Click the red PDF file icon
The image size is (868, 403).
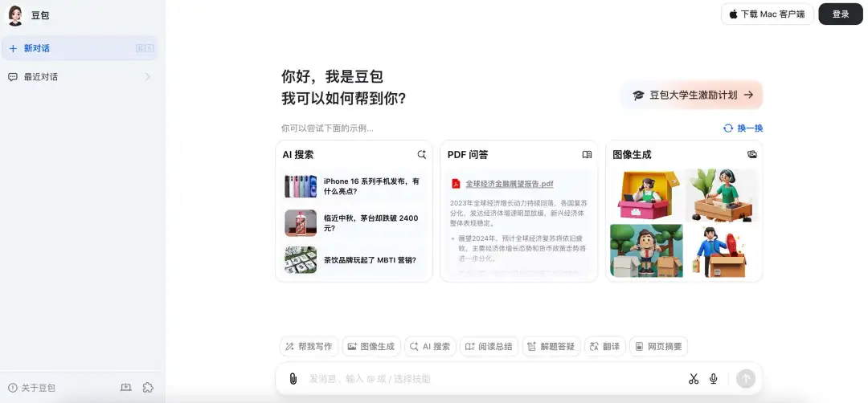[457, 184]
